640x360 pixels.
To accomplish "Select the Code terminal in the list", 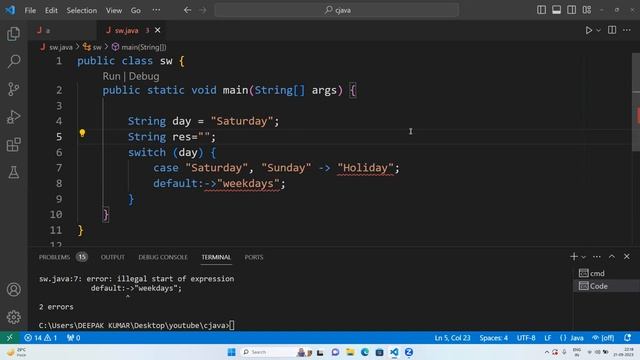I will point(607,286).
